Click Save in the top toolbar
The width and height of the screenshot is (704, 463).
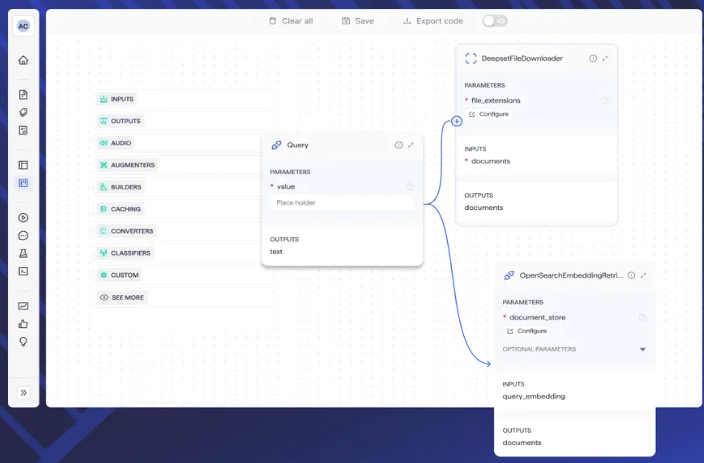point(358,21)
